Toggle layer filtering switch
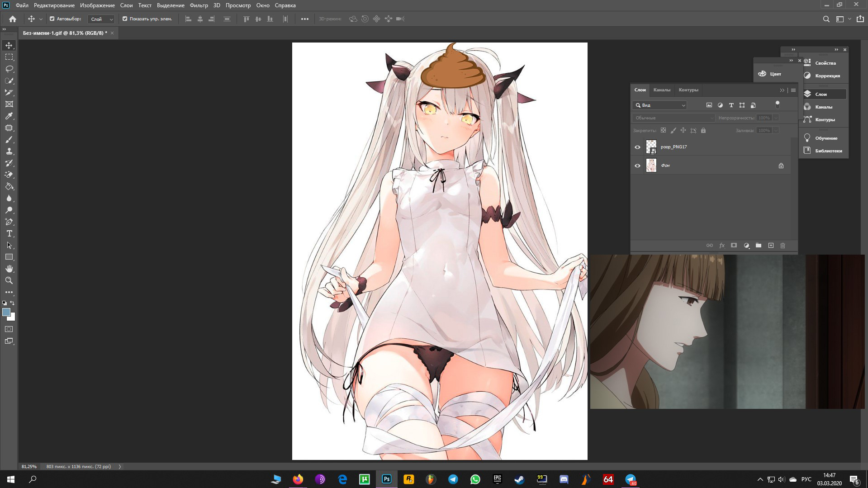This screenshot has width=868, height=488. pyautogui.click(x=778, y=105)
